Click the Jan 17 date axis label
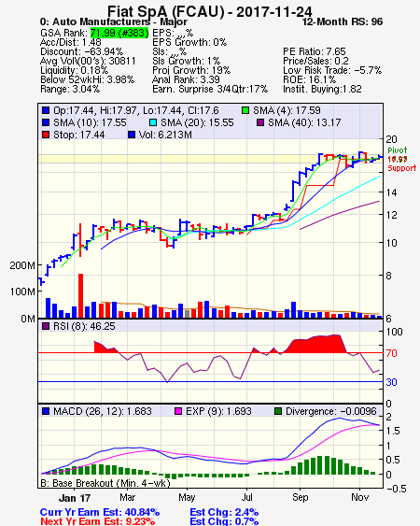 pos(75,498)
